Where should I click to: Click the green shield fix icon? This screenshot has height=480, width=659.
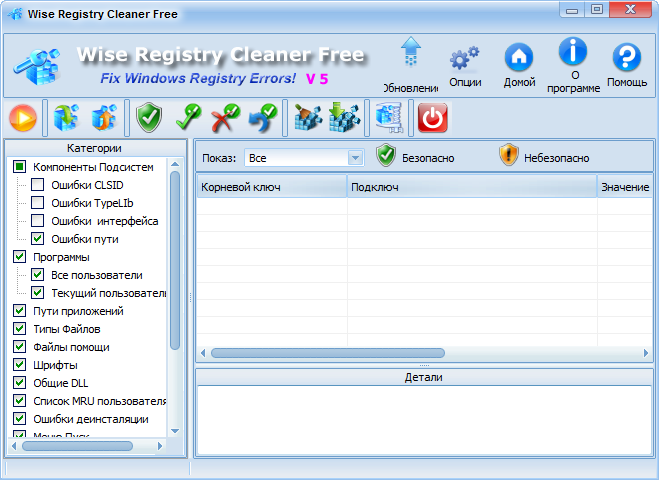point(149,118)
